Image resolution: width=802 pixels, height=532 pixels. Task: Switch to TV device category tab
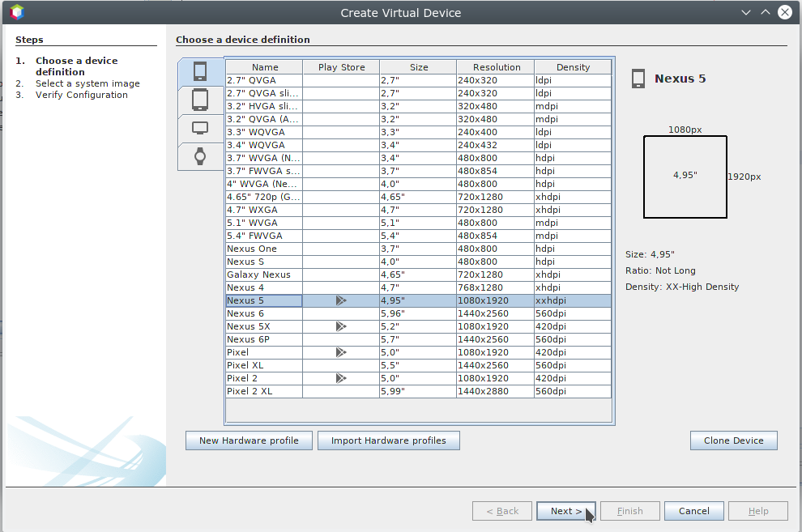[x=200, y=128]
